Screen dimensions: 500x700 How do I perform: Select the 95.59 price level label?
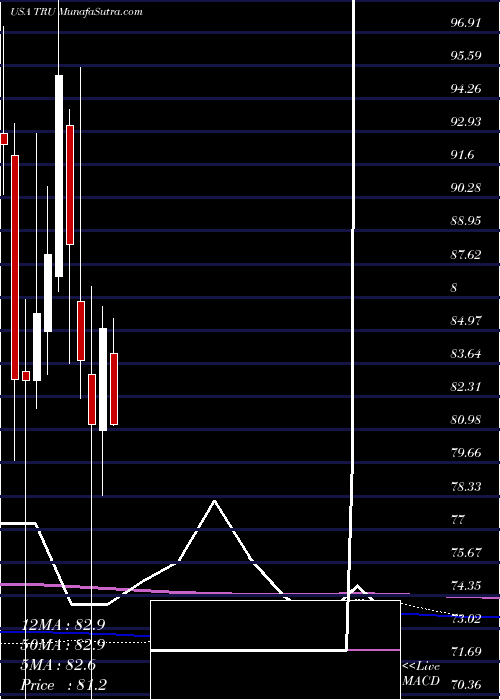(466, 55)
